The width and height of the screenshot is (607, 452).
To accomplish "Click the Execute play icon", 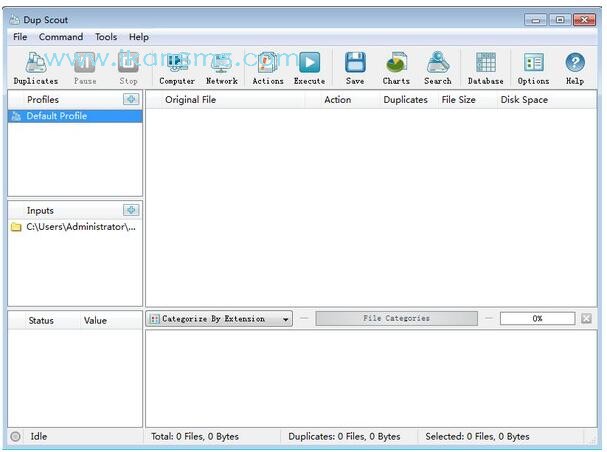I will coord(310,63).
